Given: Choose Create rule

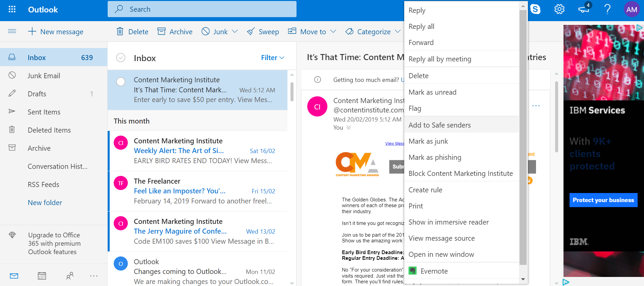Looking at the screenshot, I should 462,190.
